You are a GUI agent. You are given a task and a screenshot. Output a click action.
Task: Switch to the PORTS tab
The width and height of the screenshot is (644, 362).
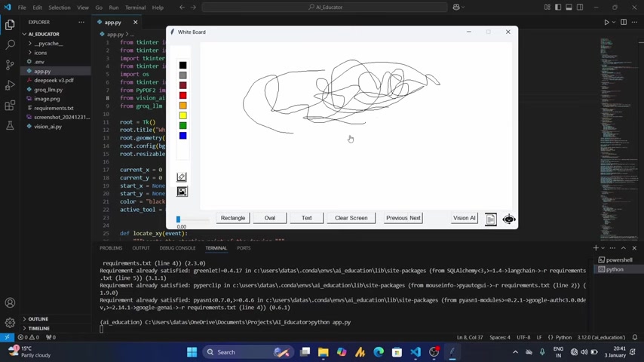[244, 248]
